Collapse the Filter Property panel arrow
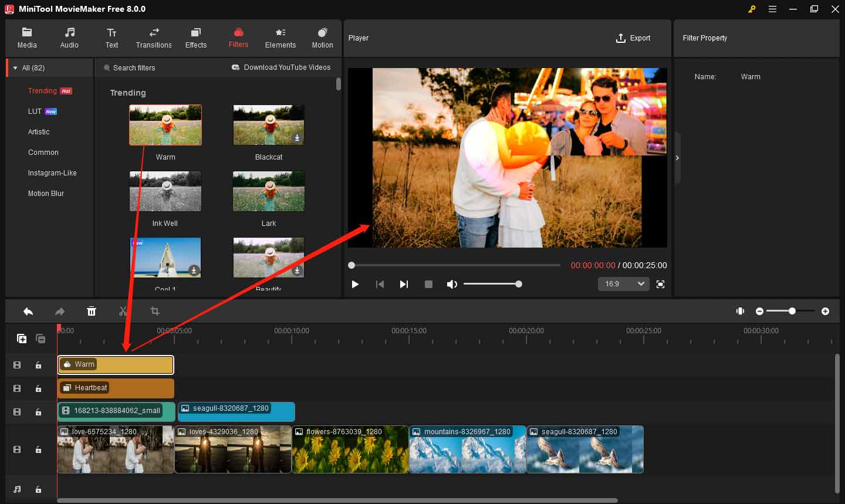 click(677, 158)
